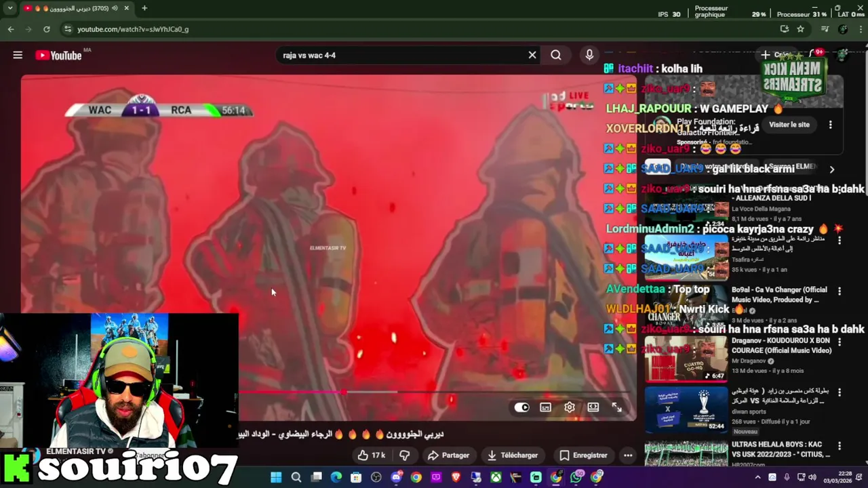Viewport: 868px width, 488px height.
Task: Open the volume control in system tray
Action: click(812, 477)
